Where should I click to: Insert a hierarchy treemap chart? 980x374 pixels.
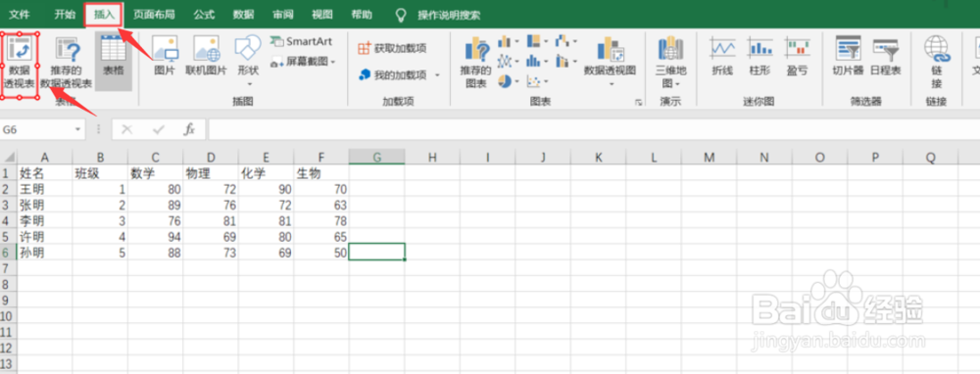coord(537,42)
